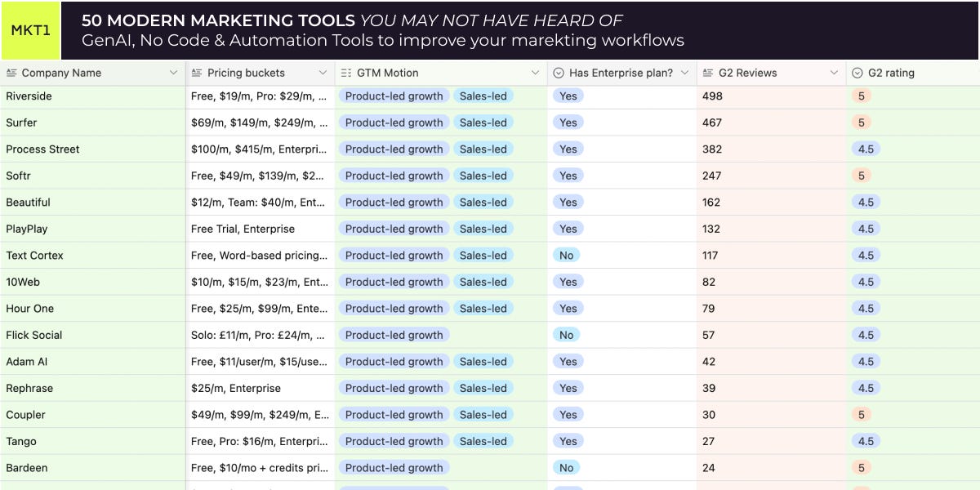This screenshot has width=980, height=490.
Task: Click the orange 5 rating badge for Riverside
Action: 862,96
